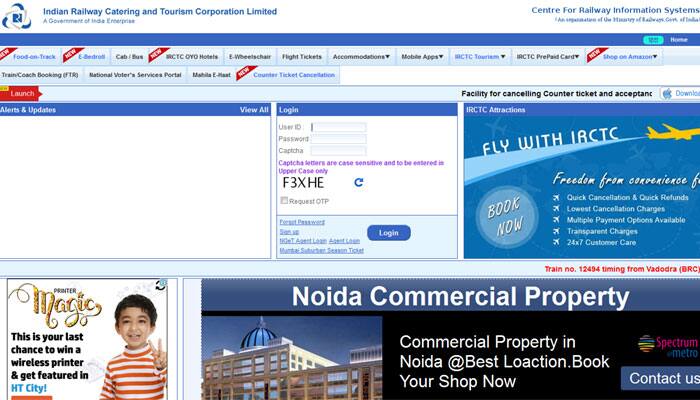Click the IRCTC logo icon
Image resolution: width=700 pixels, height=400 pixels.
pyautogui.click(x=17, y=17)
